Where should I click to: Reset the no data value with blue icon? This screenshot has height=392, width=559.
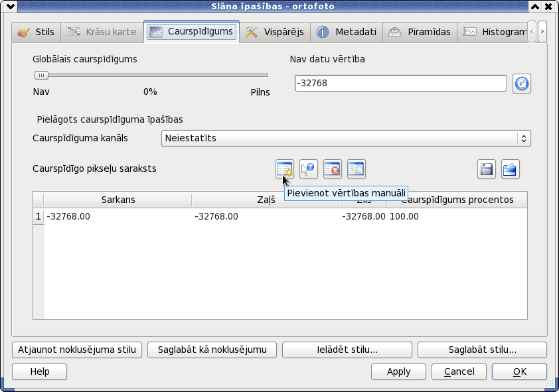pos(522,84)
